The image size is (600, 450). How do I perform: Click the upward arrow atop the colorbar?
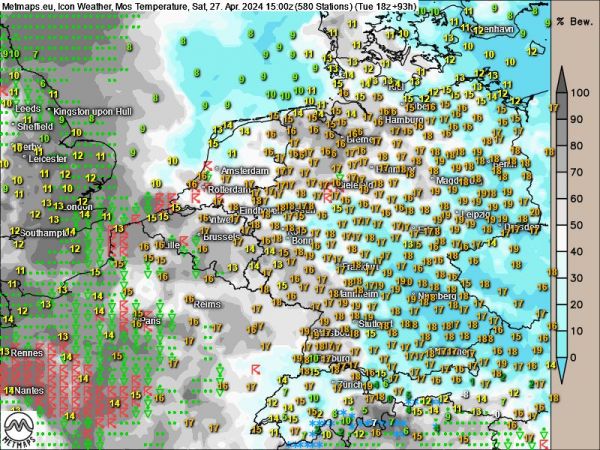tap(563, 77)
